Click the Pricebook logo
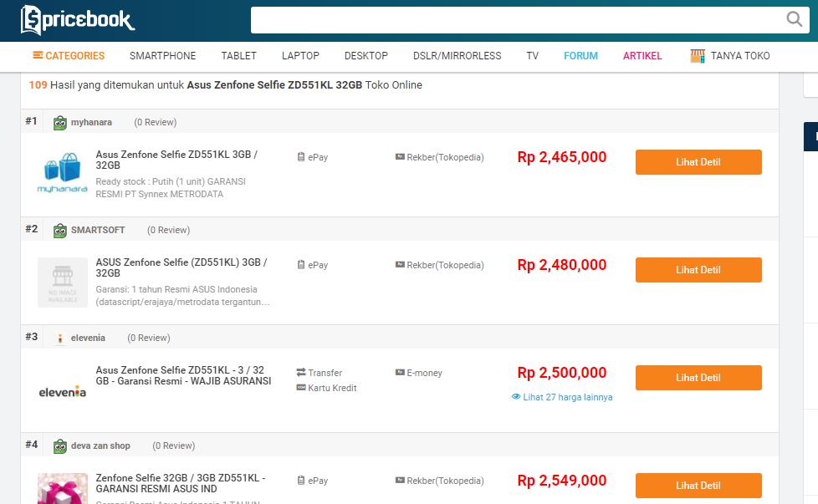The image size is (818, 504). (77, 20)
